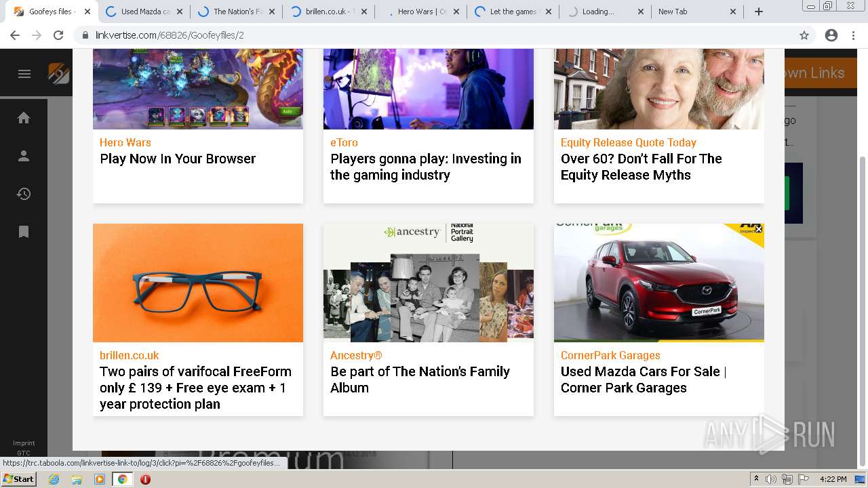This screenshot has height=488, width=868.
Task: Click the action center flag icon
Action: click(x=804, y=479)
